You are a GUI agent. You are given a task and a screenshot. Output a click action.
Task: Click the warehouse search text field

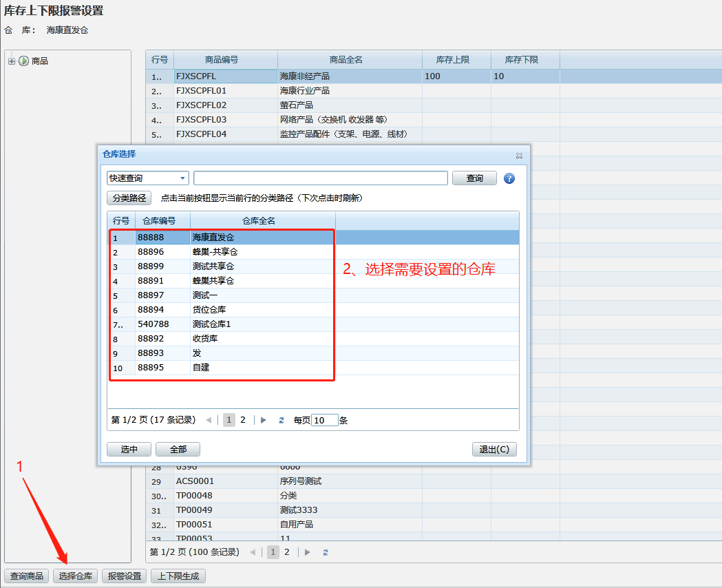(x=321, y=178)
